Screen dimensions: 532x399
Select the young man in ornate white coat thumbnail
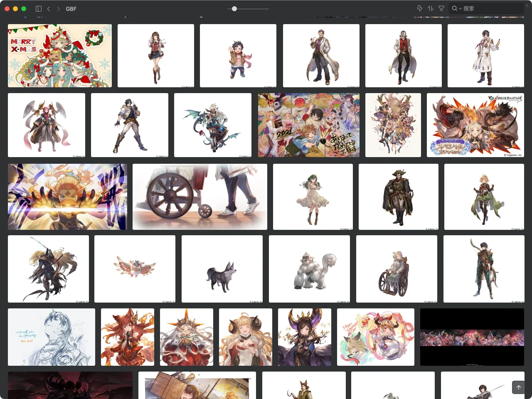486,56
